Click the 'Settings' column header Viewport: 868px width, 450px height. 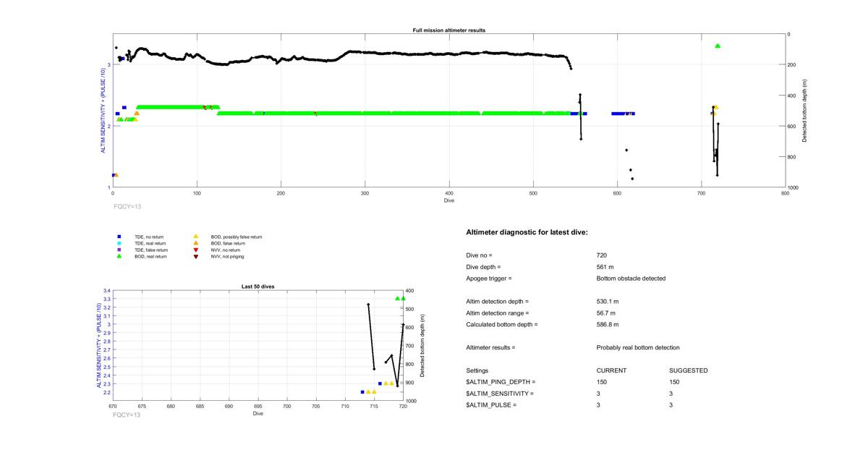[x=477, y=370]
